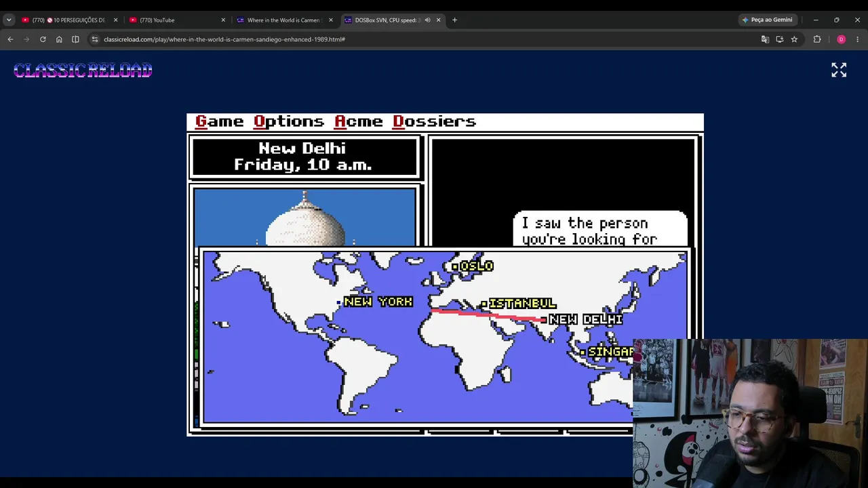The image size is (868, 488).
Task: Open the Options menu
Action: 289,121
